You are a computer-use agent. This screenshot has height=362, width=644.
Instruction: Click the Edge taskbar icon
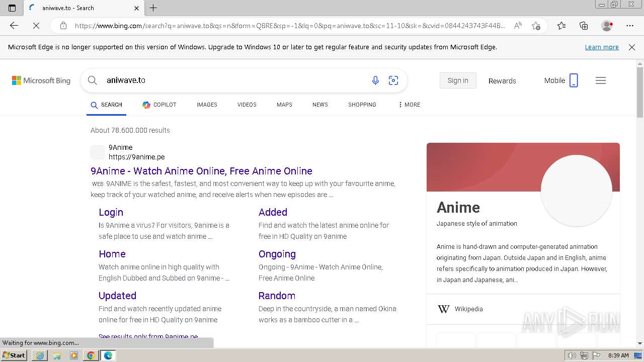coord(108,355)
